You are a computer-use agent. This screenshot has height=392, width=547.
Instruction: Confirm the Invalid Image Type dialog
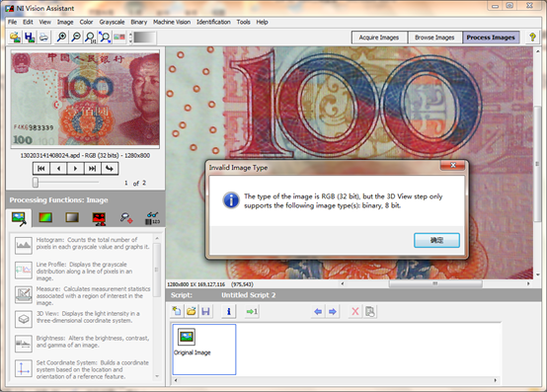pos(436,240)
